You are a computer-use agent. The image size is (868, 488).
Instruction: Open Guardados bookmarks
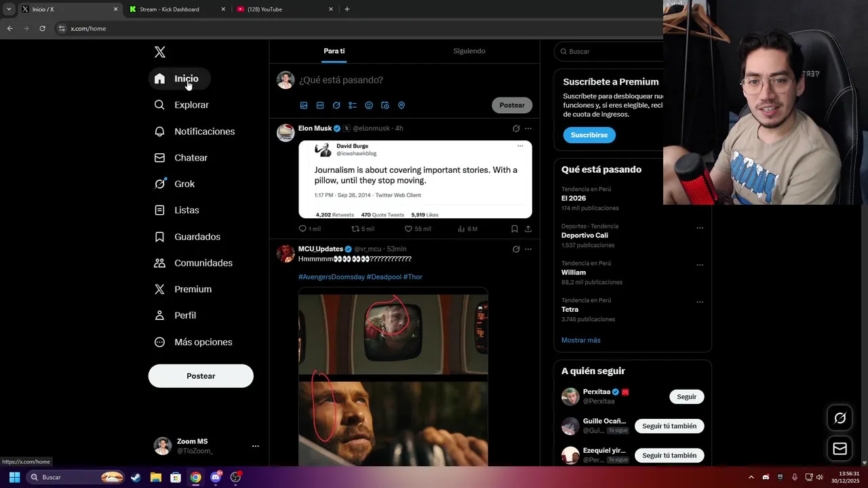[187, 237]
